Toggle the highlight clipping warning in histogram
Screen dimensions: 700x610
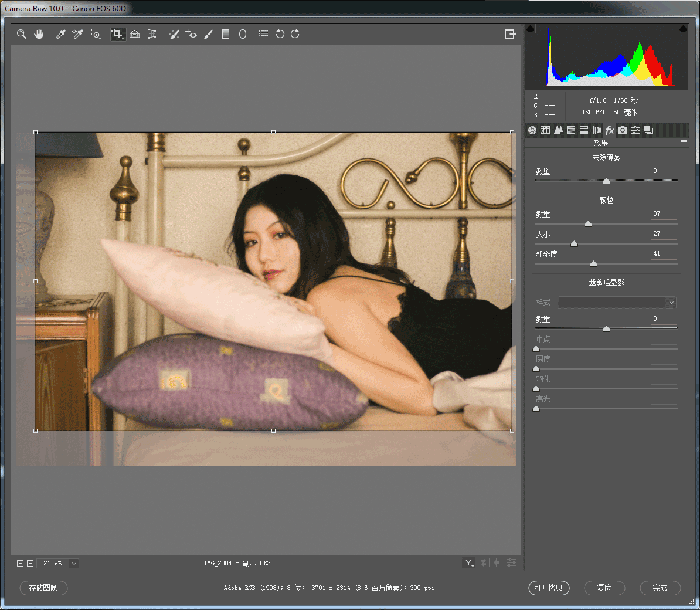coord(683,29)
